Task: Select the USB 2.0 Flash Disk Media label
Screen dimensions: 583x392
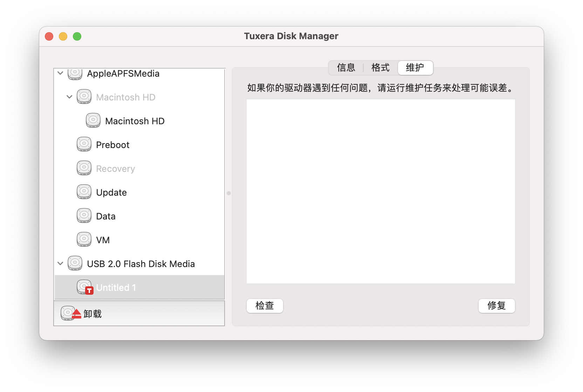Action: (141, 264)
